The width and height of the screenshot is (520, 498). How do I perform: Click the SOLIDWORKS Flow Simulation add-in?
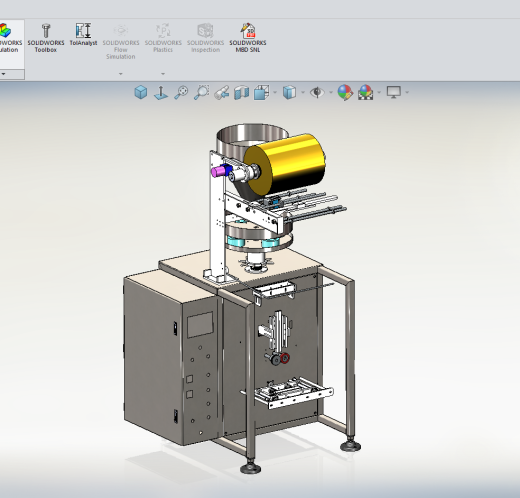tap(121, 41)
